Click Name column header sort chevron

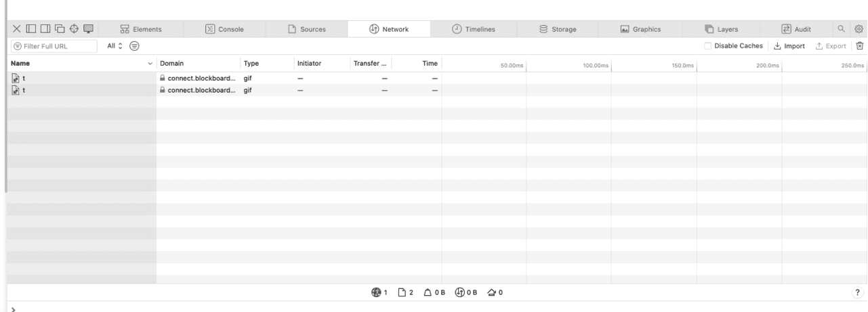coord(150,64)
